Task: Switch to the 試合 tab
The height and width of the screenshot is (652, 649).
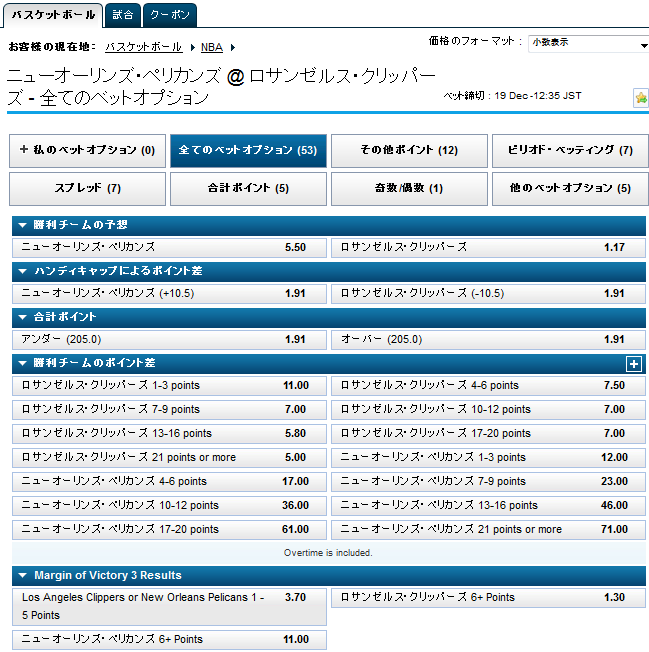Action: coord(122,15)
